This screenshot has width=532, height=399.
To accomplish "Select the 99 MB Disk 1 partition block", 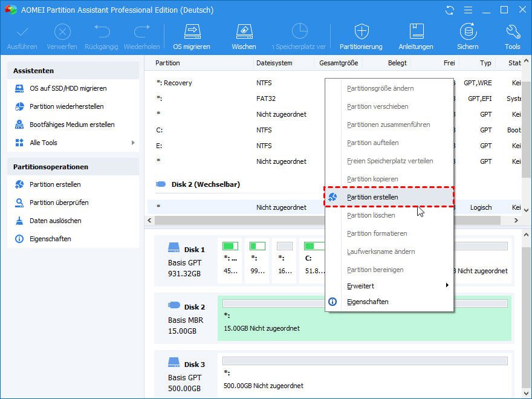I will coord(257,260).
